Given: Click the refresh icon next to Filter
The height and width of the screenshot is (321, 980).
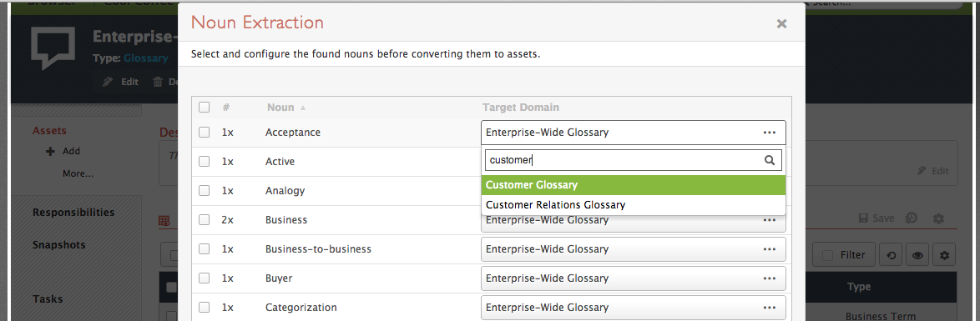Looking at the screenshot, I should click(891, 255).
